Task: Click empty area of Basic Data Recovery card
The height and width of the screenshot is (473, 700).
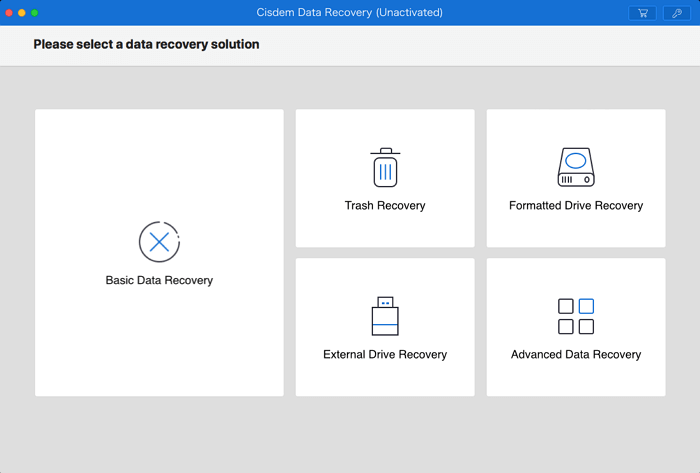Action: click(x=159, y=350)
